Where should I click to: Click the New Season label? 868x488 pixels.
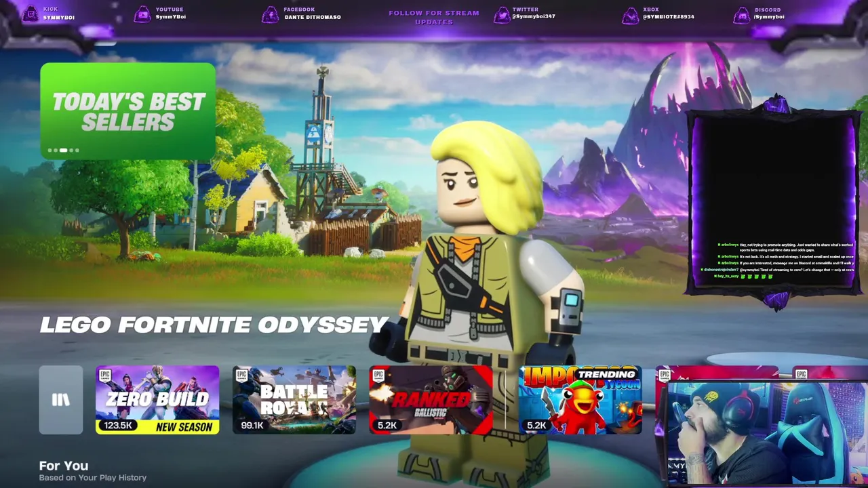[184, 427]
